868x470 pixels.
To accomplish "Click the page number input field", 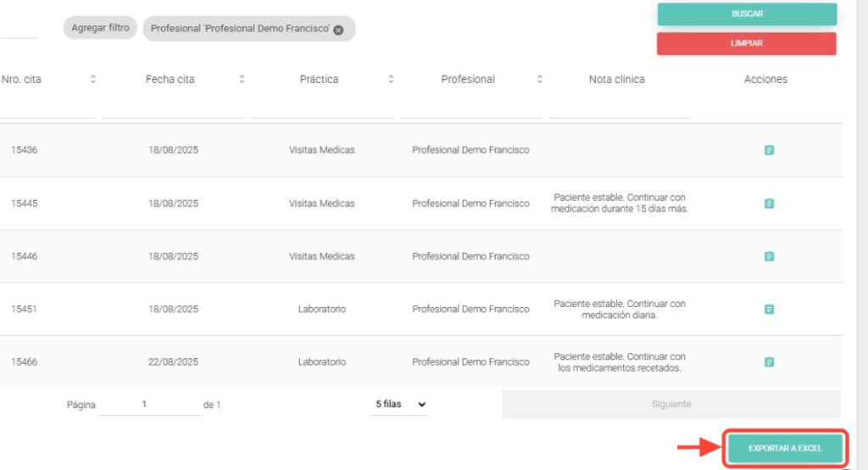I will pyautogui.click(x=149, y=405).
